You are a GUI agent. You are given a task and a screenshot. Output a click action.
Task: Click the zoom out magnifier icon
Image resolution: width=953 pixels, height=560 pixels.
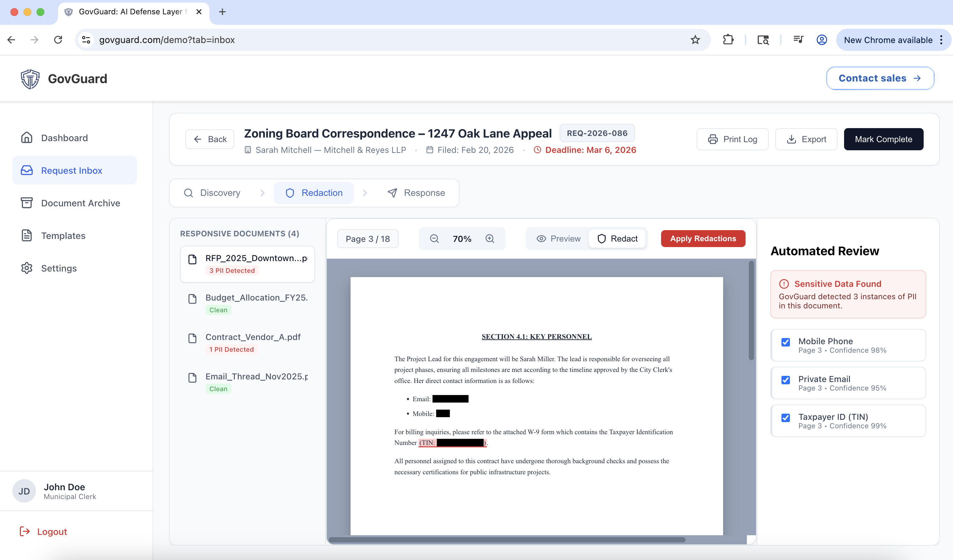pyautogui.click(x=434, y=238)
